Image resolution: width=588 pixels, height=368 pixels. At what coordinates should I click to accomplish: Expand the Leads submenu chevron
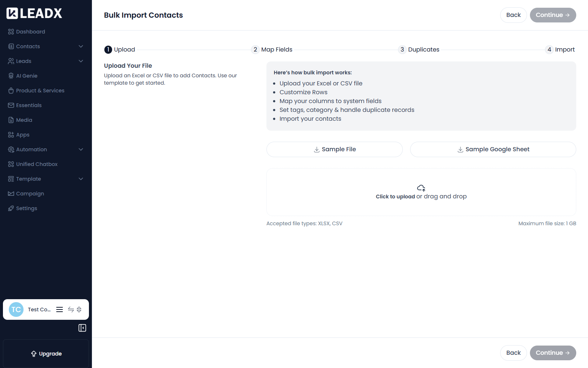81,61
